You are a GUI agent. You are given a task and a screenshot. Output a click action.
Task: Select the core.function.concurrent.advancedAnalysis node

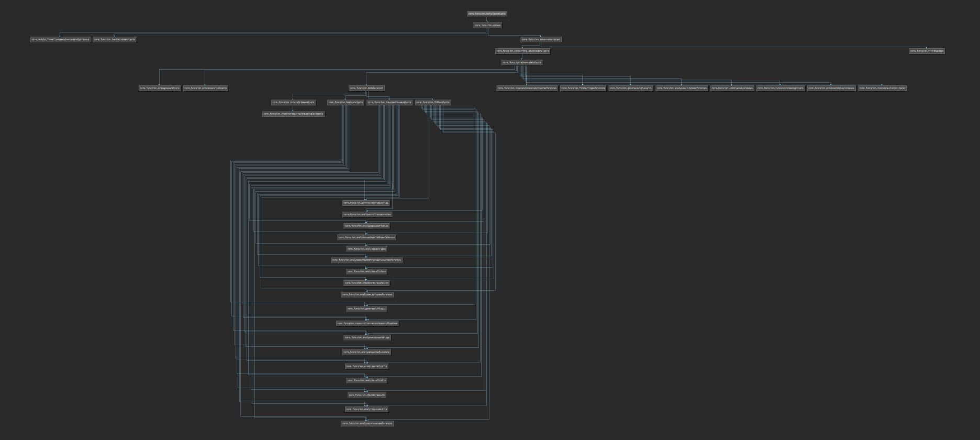522,51
